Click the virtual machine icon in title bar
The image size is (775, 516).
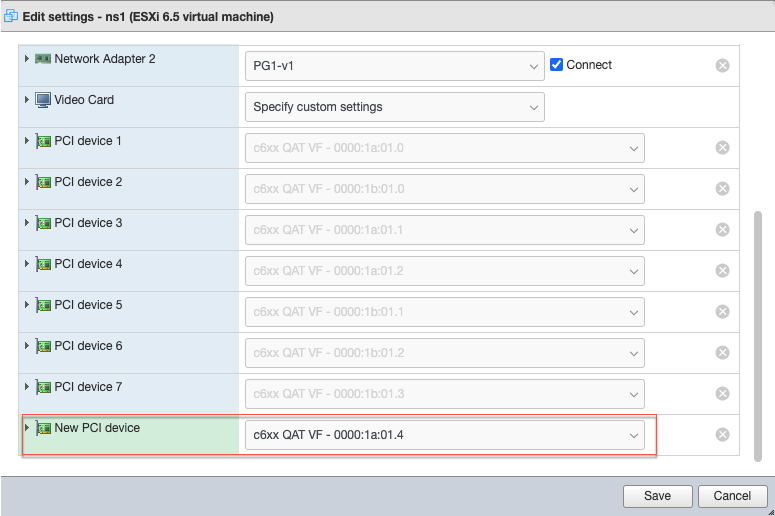point(11,16)
